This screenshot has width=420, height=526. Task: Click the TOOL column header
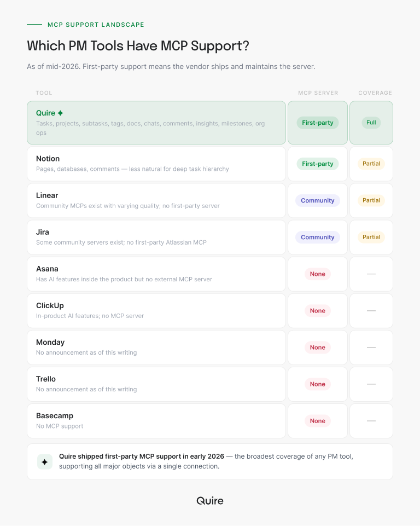pyautogui.click(x=44, y=93)
